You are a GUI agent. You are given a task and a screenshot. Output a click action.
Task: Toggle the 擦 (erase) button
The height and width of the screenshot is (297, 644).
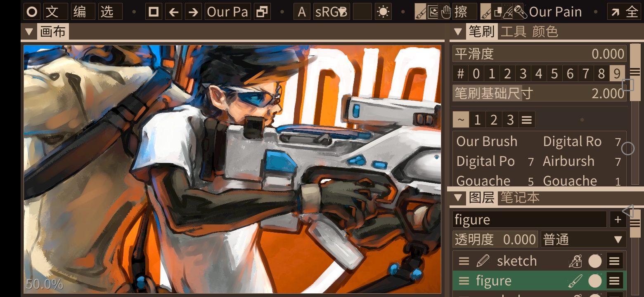click(465, 12)
